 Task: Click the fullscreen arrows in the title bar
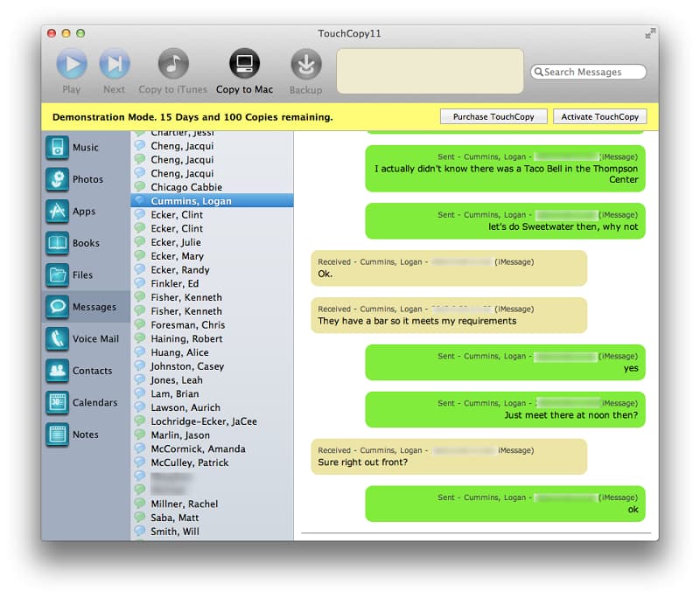(650, 33)
